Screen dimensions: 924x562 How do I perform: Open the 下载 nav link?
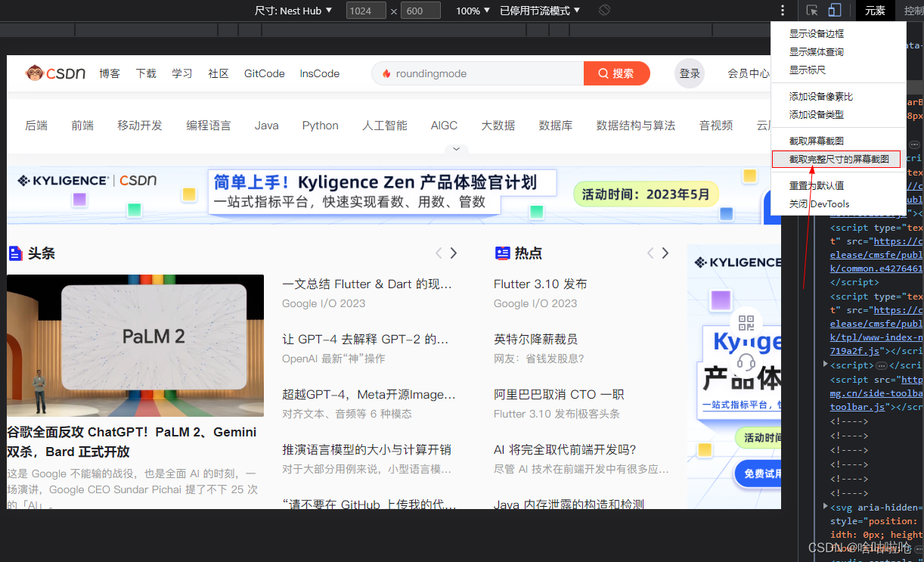pyautogui.click(x=146, y=73)
